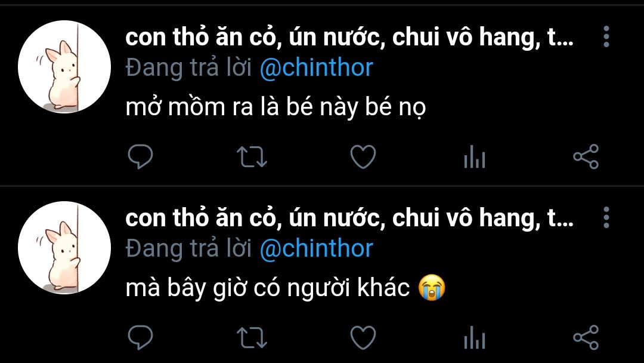Open rabbit avatar of second tweet
Image resolution: width=644 pixels, height=363 pixels.
click(x=64, y=248)
